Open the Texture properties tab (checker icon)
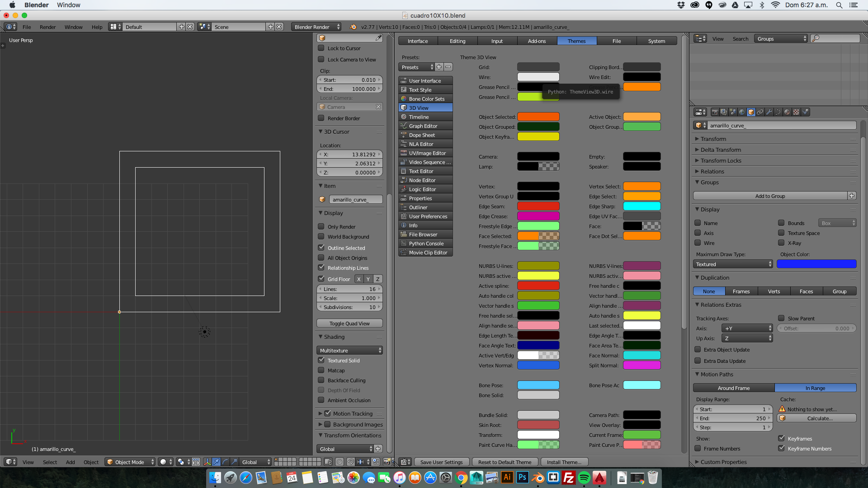 [x=796, y=112]
